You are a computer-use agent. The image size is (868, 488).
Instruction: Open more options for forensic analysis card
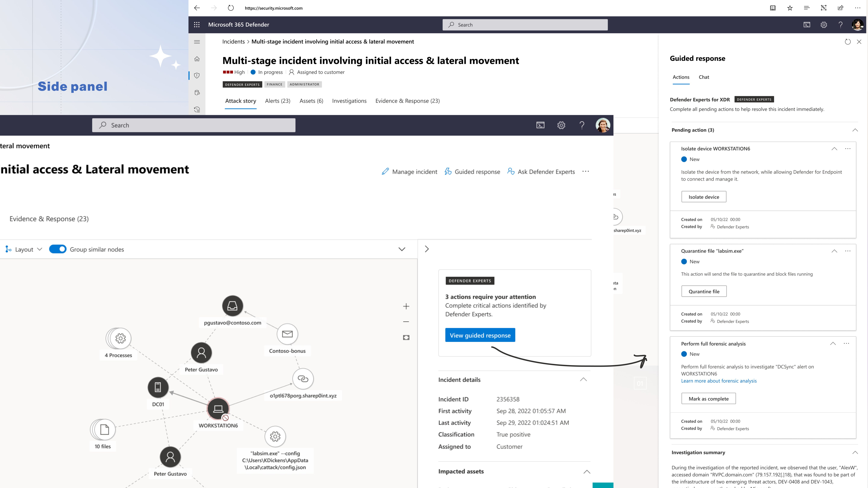[846, 344]
